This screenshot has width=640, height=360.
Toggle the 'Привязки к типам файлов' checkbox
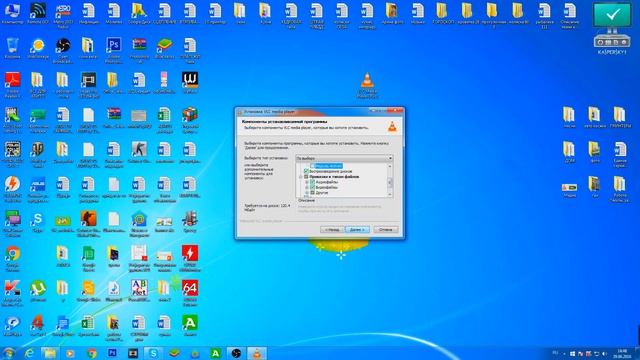pyautogui.click(x=306, y=177)
